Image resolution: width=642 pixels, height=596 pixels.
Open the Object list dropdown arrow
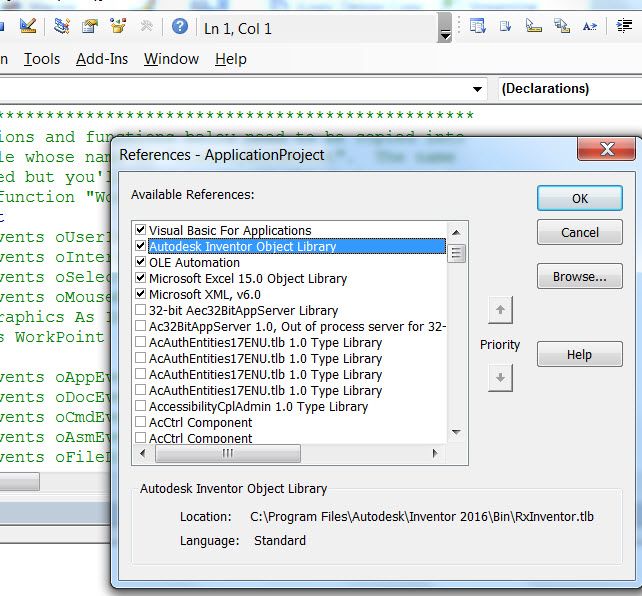point(477,89)
